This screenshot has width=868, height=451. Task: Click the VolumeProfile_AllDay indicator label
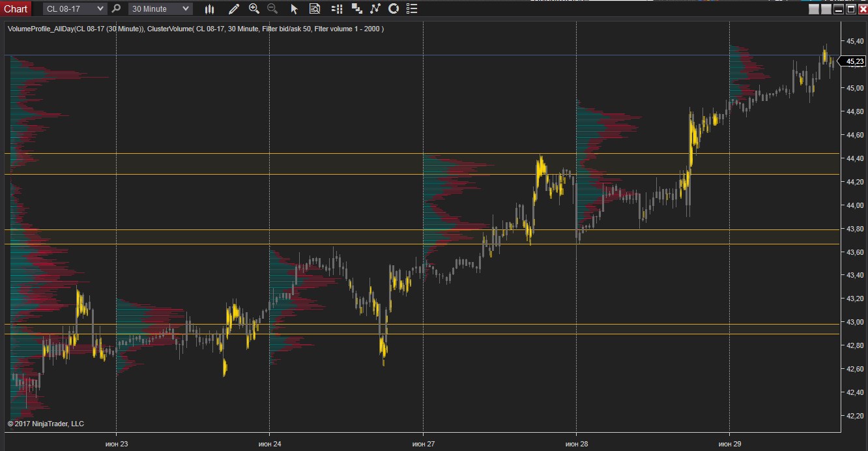[76, 29]
